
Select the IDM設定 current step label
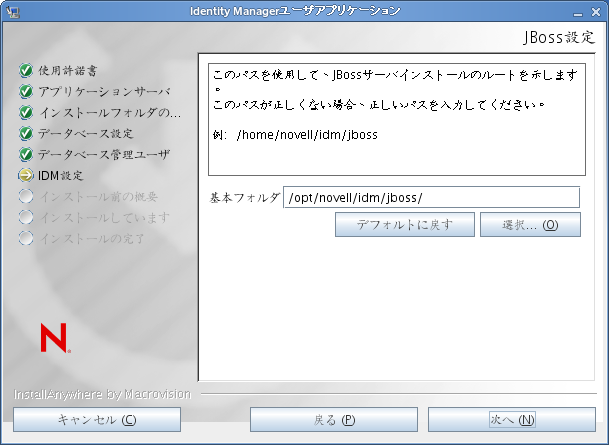tap(61, 176)
